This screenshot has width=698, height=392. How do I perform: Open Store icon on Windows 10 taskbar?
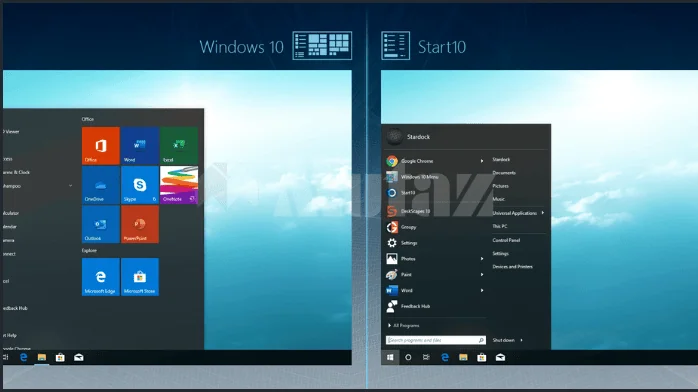point(60,357)
